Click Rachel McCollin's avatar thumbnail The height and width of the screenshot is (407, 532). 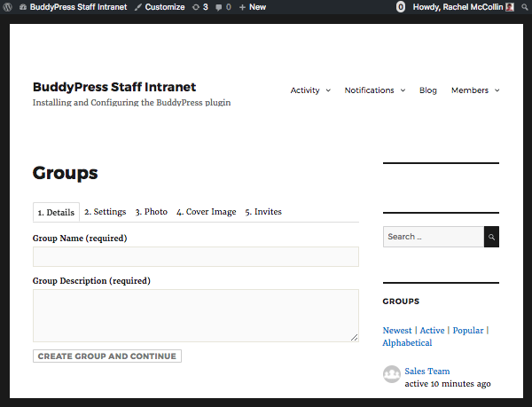click(x=510, y=7)
